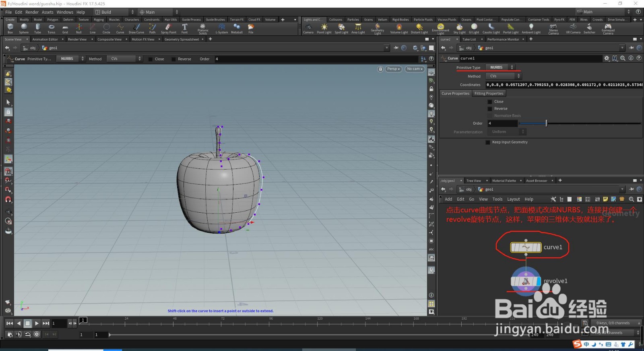Viewport: 644px width, 351px height.
Task: Add a Distant Light
Action: (x=419, y=29)
